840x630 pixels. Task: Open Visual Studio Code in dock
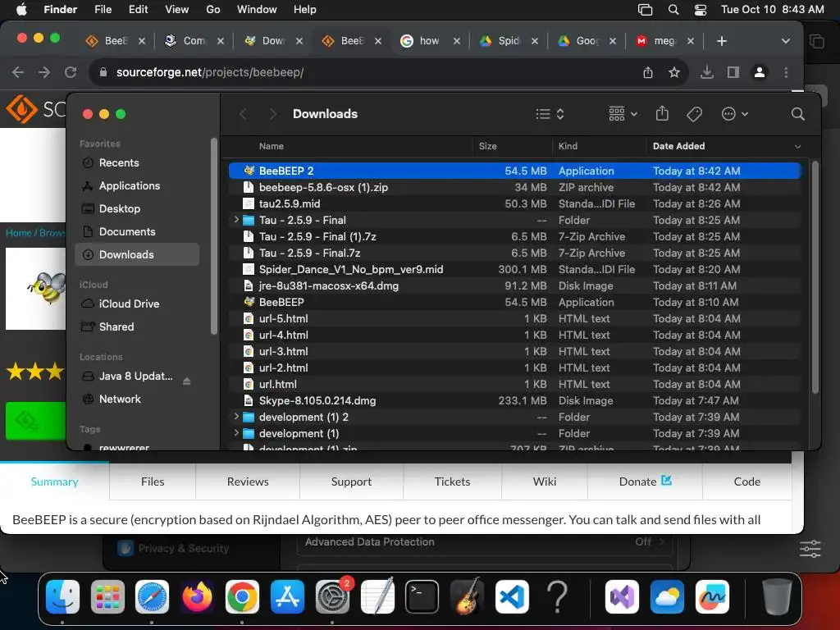point(512,596)
